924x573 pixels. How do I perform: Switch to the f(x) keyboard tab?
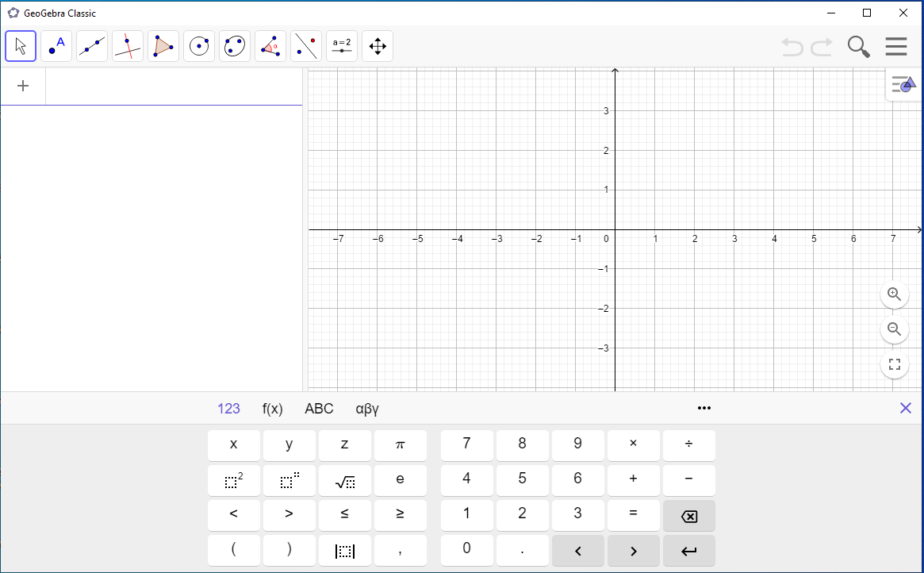[x=272, y=409]
